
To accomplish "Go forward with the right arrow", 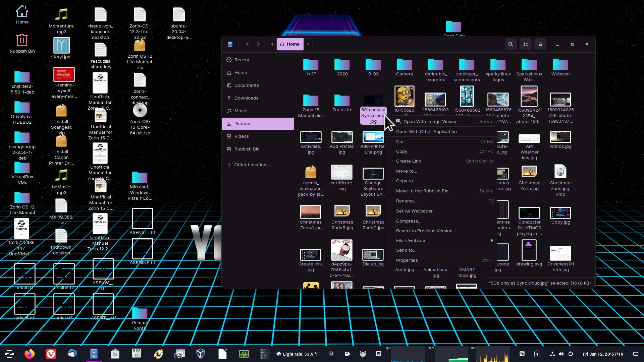I will [x=258, y=44].
